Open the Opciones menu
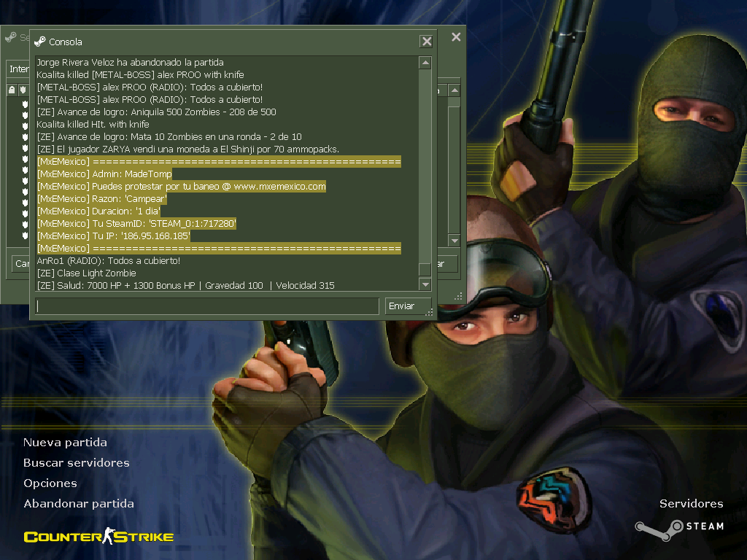Image resolution: width=747 pixels, height=560 pixels. (50, 483)
